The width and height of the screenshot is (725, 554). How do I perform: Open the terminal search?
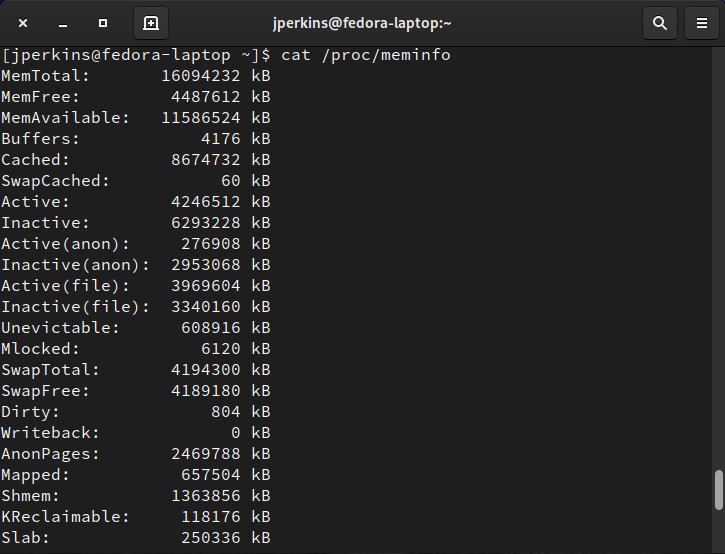659,22
